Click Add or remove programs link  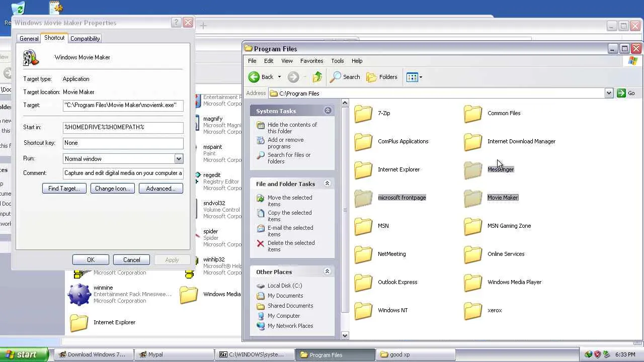285,143
